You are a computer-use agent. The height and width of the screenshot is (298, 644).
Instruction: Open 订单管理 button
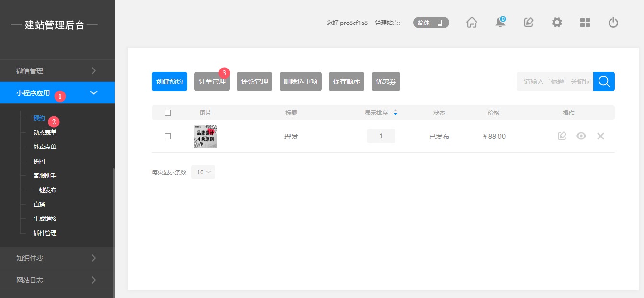212,81
